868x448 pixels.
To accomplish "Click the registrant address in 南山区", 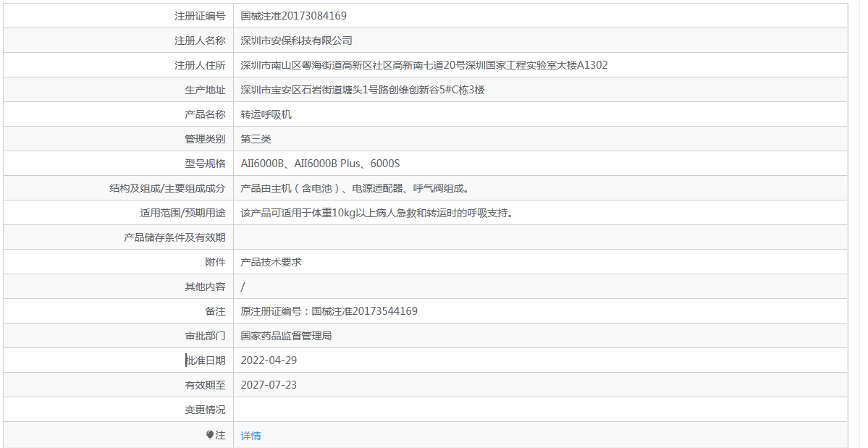I will point(424,65).
